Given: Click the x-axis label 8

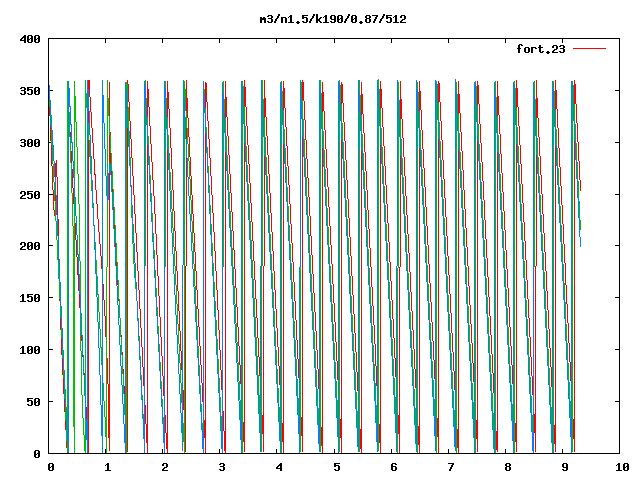Looking at the screenshot, I should pyautogui.click(x=508, y=467).
